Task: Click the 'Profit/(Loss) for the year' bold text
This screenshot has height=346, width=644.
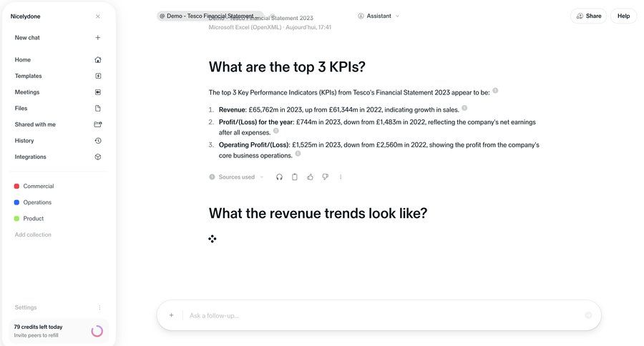Action: [x=257, y=122]
